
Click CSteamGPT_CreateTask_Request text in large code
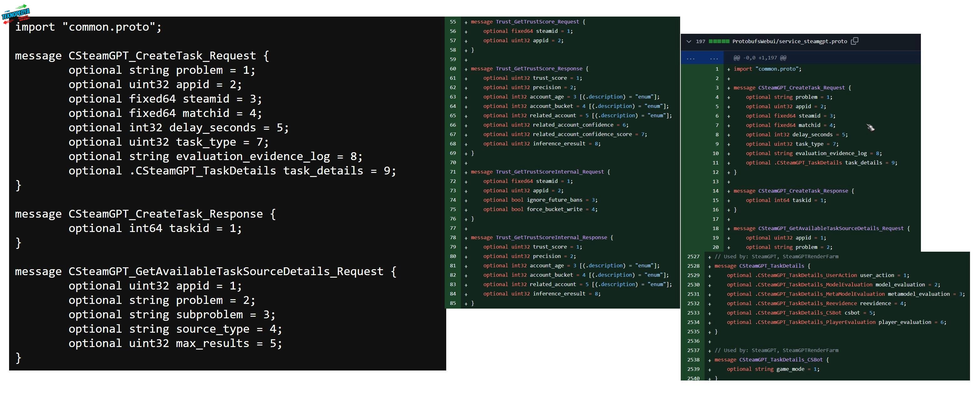(162, 56)
